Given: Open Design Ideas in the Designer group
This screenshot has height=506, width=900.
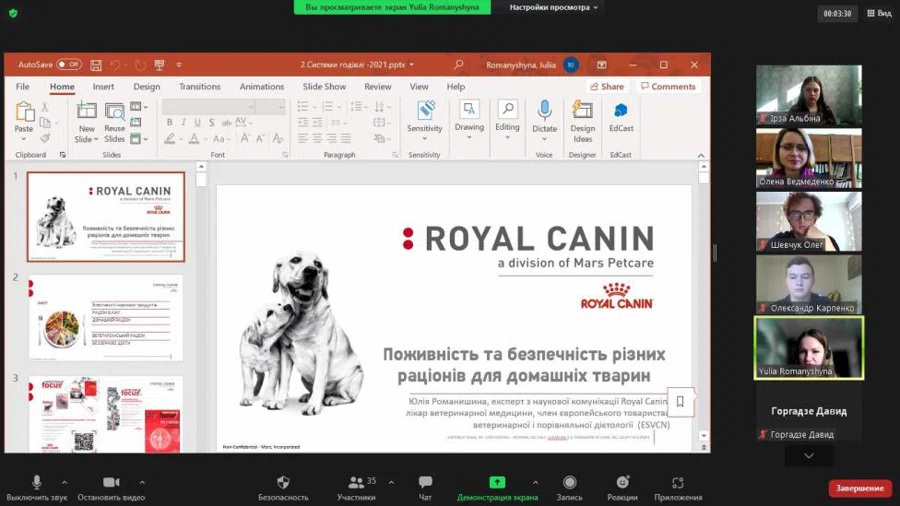Looking at the screenshot, I should [x=583, y=122].
